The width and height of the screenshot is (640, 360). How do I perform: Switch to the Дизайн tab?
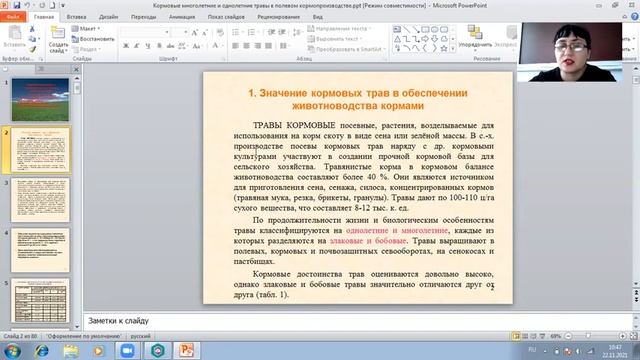[109, 17]
